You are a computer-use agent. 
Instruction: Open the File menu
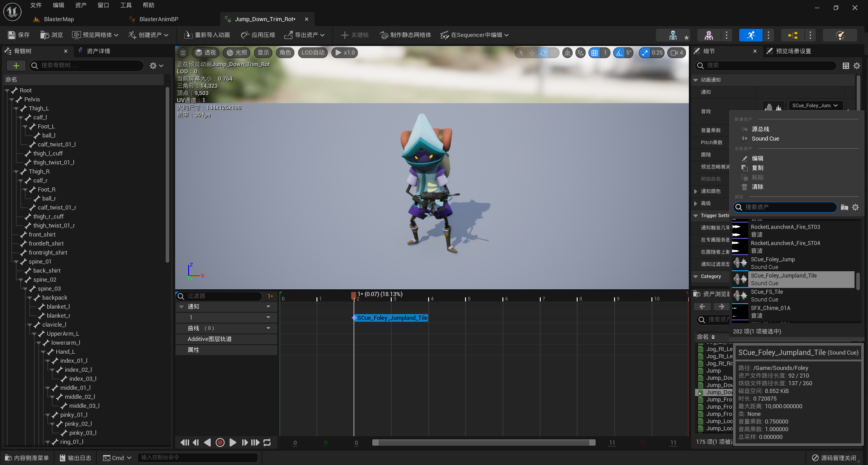(x=36, y=5)
